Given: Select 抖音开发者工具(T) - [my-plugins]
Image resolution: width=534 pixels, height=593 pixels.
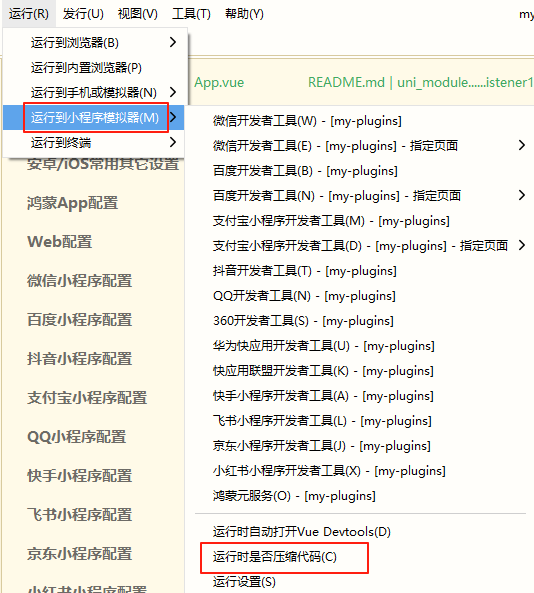Looking at the screenshot, I should click(305, 271).
